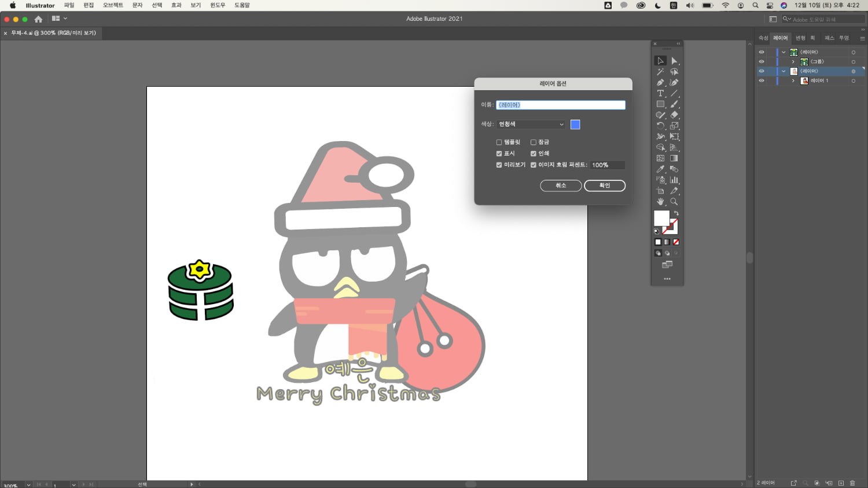The height and width of the screenshot is (488, 868).
Task: Select the Column Graph tool
Action: click(x=674, y=180)
